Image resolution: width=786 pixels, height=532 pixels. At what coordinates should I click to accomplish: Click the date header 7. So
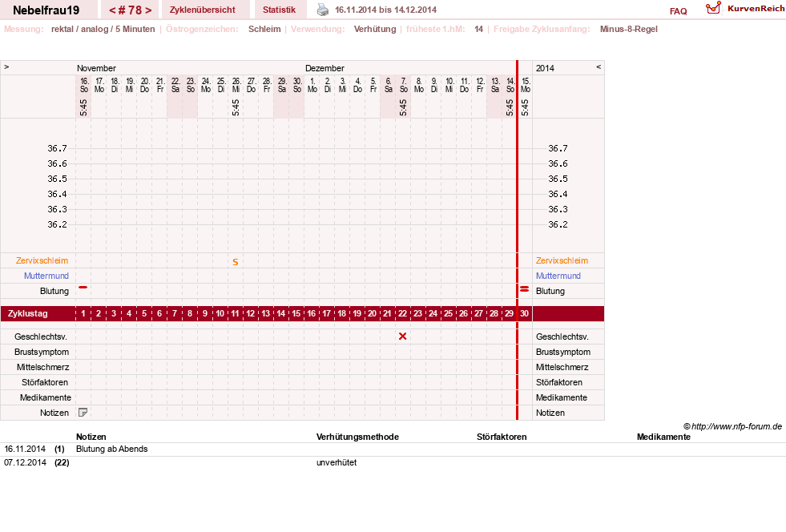[404, 85]
